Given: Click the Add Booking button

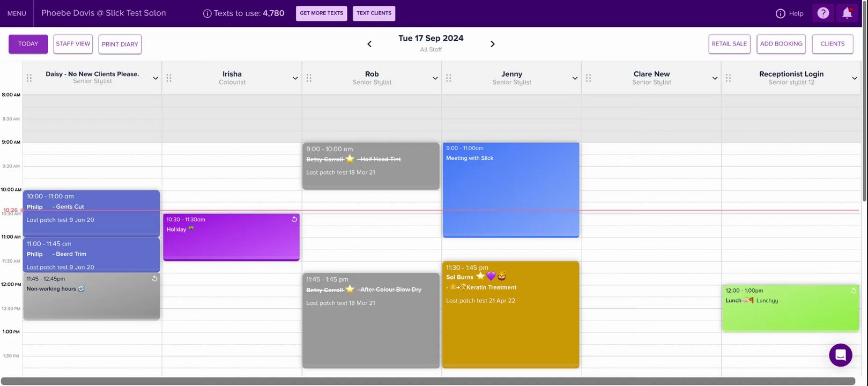Looking at the screenshot, I should 781,44.
